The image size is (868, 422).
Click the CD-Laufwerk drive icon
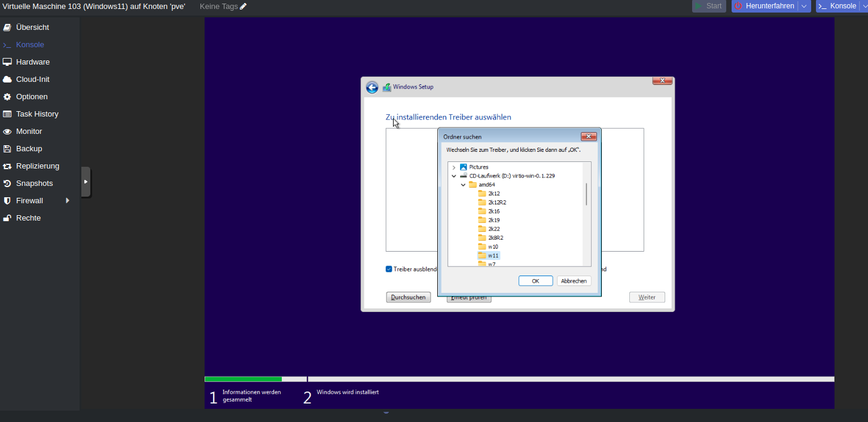point(463,176)
